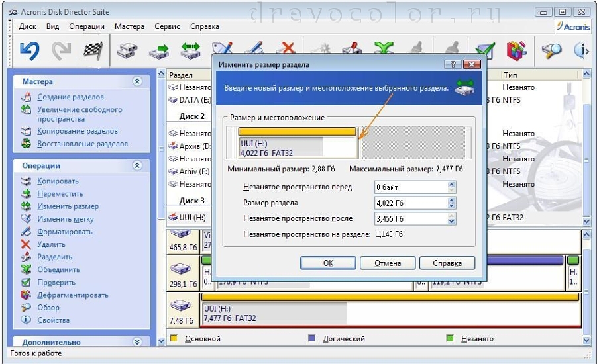The image size is (597, 364).
Task: Click the Defragment colored cubes toolbar icon
Action: point(516,50)
